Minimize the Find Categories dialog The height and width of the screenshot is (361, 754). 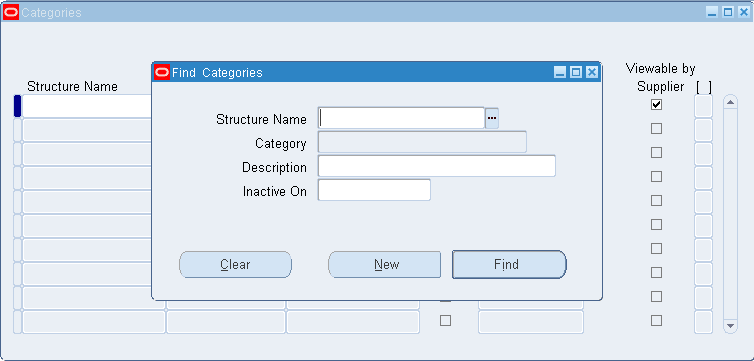[x=560, y=73]
